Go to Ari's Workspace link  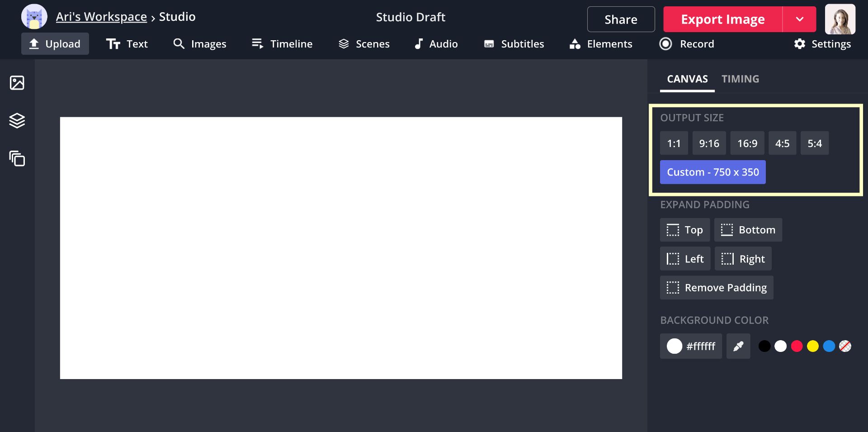point(101,17)
